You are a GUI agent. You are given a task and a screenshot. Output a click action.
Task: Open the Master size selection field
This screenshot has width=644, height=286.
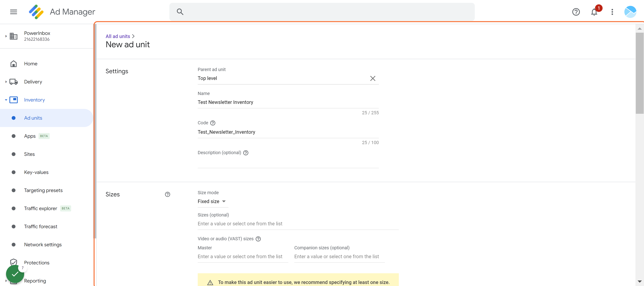[243, 257]
